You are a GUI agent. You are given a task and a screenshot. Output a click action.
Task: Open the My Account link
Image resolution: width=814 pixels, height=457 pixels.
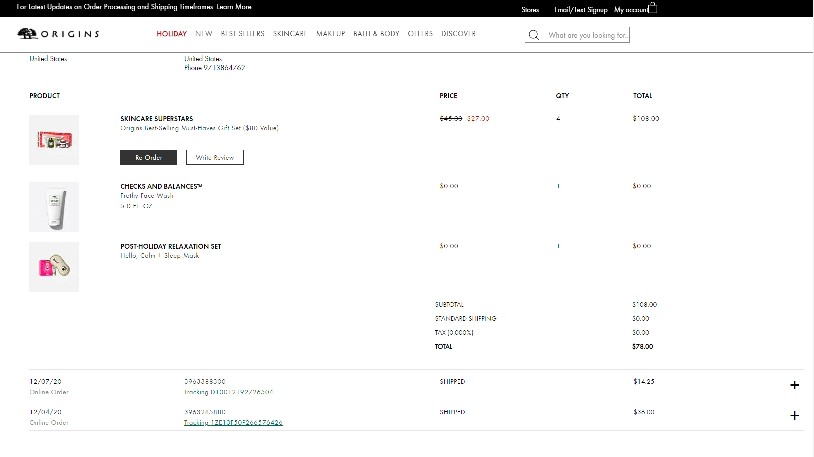tap(631, 10)
